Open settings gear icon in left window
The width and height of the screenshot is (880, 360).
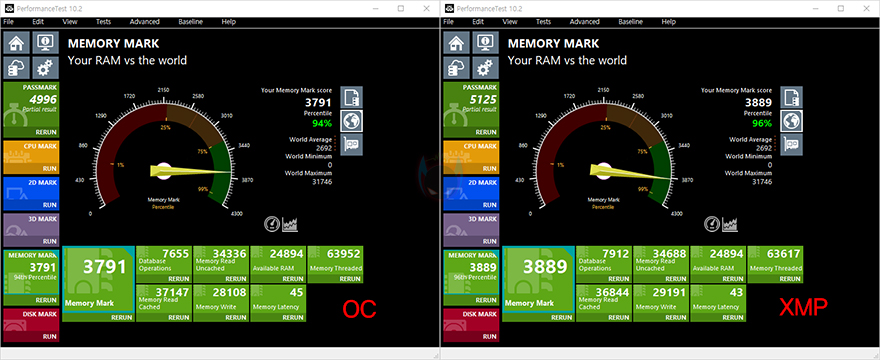pos(45,68)
